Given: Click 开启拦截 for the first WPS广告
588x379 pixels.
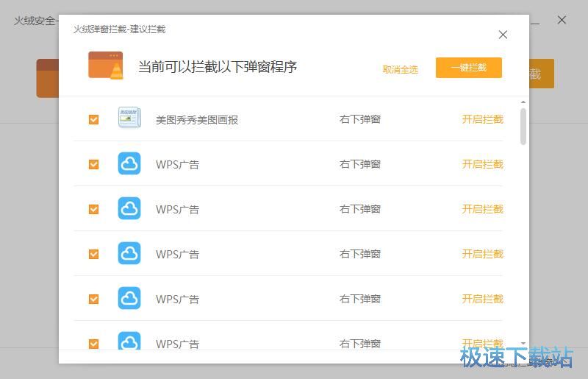Looking at the screenshot, I should (482, 164).
